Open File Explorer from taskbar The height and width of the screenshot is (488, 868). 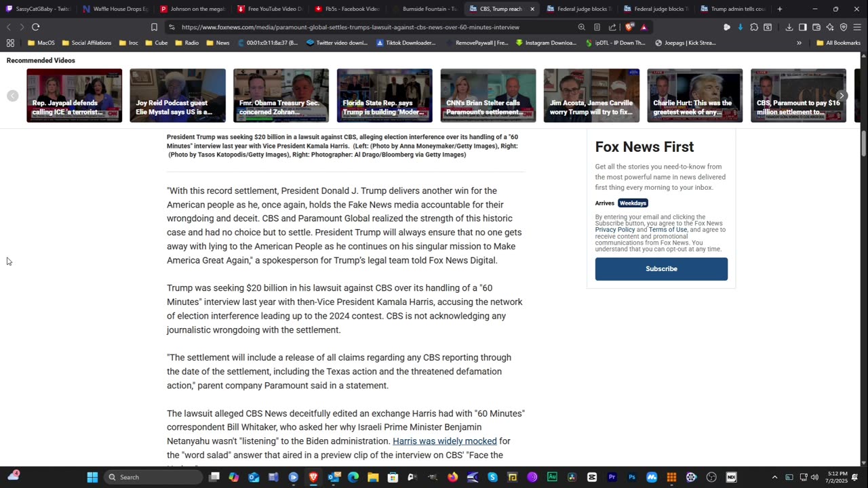pos(373,477)
